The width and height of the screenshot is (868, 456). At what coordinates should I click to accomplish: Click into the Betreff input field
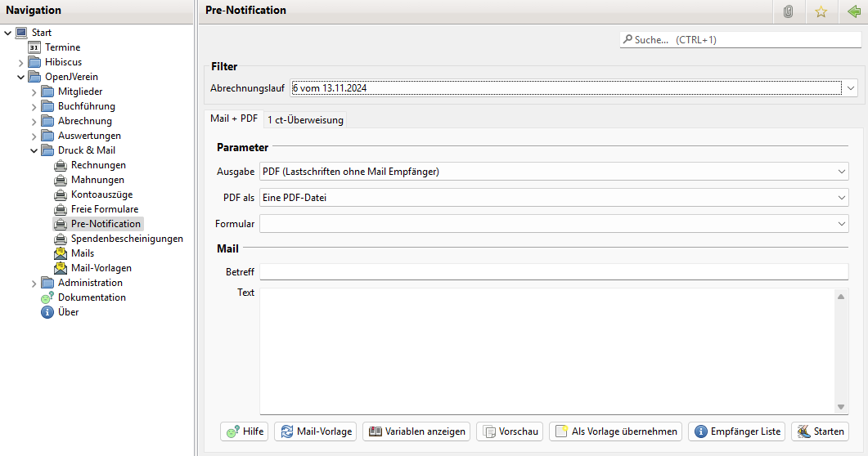click(553, 272)
